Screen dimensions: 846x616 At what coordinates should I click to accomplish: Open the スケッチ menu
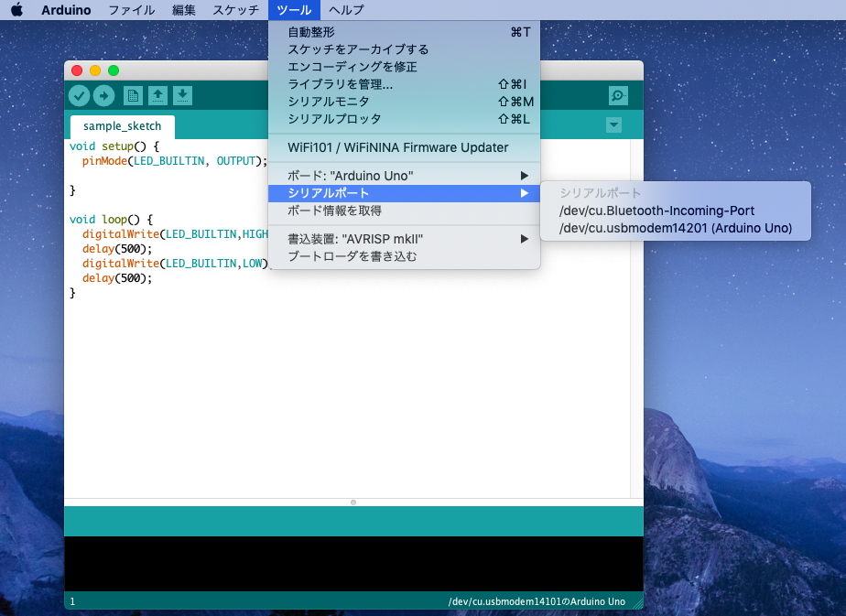(x=236, y=10)
